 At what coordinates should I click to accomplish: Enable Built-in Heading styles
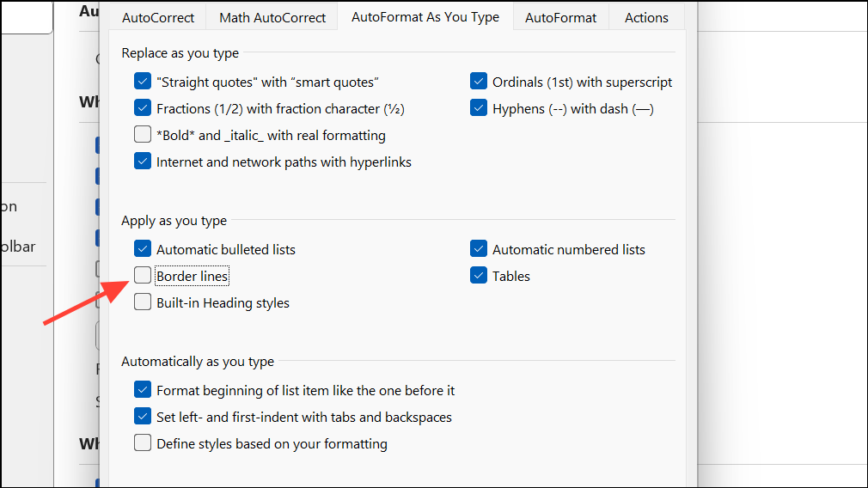pos(143,303)
